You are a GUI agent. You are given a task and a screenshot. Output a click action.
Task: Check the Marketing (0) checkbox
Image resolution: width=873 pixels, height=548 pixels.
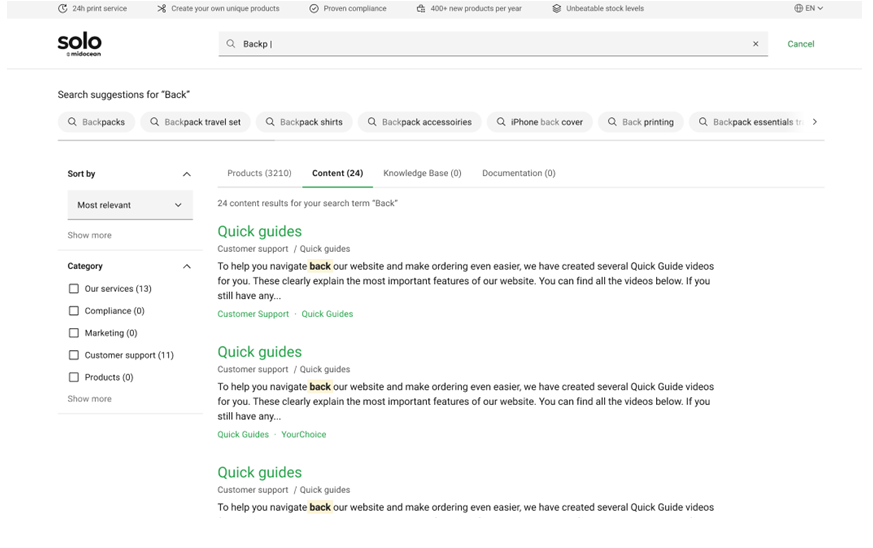pyautogui.click(x=73, y=333)
